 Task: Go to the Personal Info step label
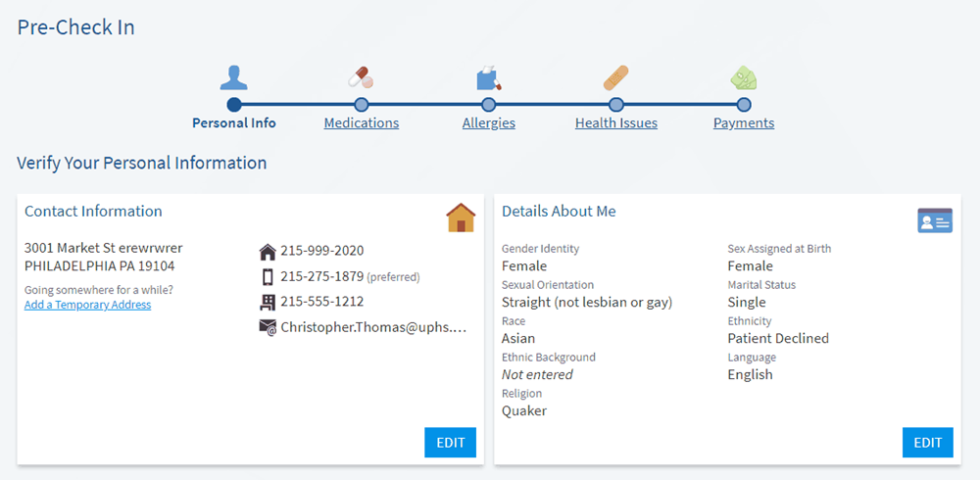pos(234,123)
